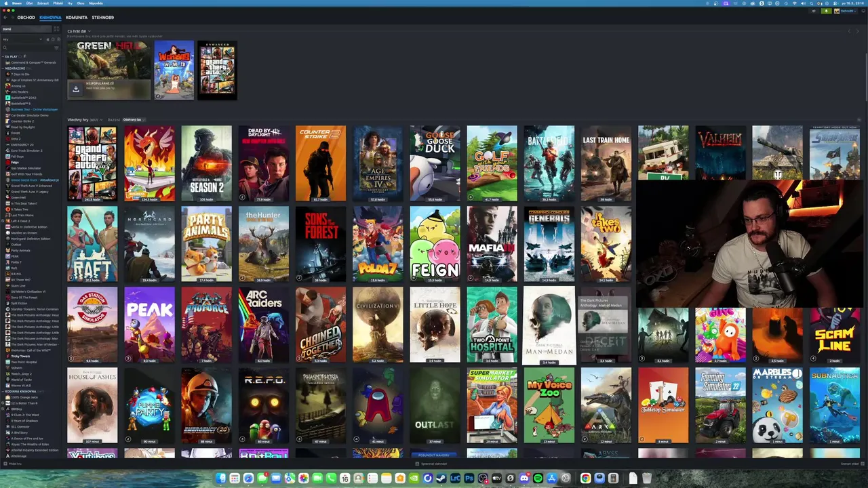Image resolution: width=868 pixels, height=488 pixels.
Task: Open Trash in the Dock
Action: click(646, 479)
